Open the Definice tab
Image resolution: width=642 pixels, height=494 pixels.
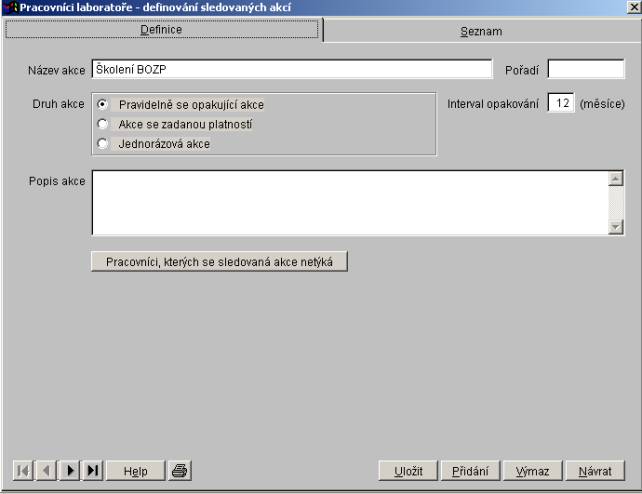tap(161, 30)
